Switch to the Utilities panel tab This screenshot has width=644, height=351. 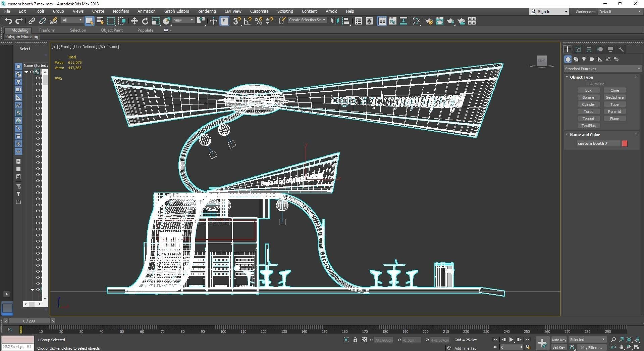coord(621,49)
